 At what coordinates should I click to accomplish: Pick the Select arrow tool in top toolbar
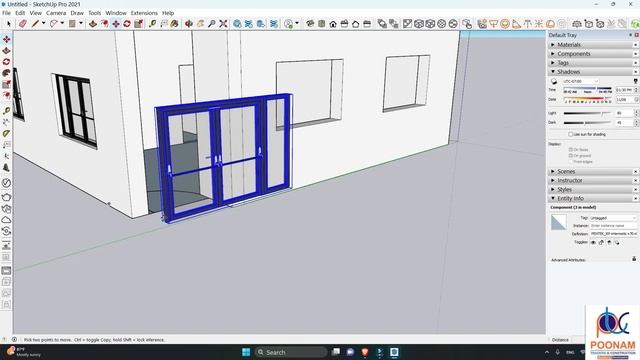tap(9, 24)
